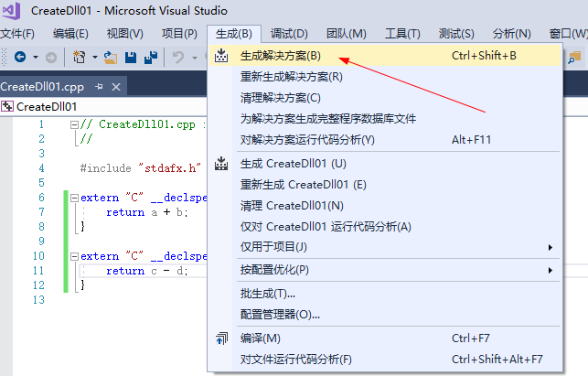Click the Navigate Backward toolbar icon
Image resolution: width=588 pixels, height=376 pixels.
20,57
